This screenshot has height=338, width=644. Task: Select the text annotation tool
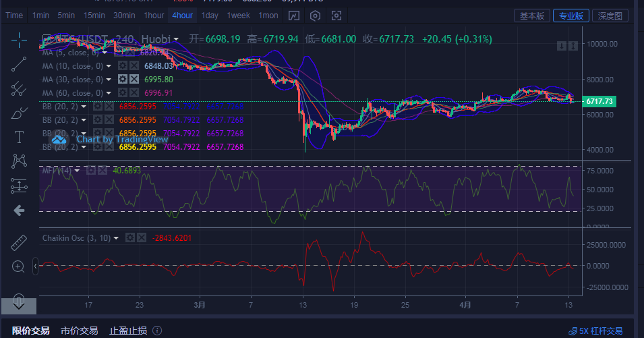click(x=19, y=137)
